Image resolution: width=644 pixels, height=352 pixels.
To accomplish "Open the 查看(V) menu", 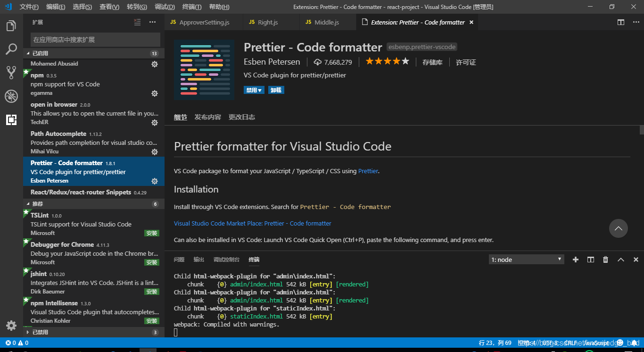I will 109,7.
